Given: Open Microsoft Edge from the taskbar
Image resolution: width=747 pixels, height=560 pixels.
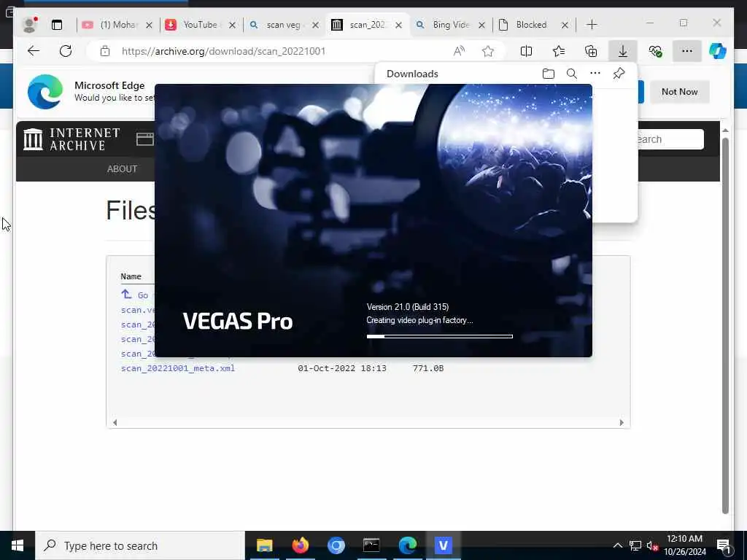Looking at the screenshot, I should 407,545.
